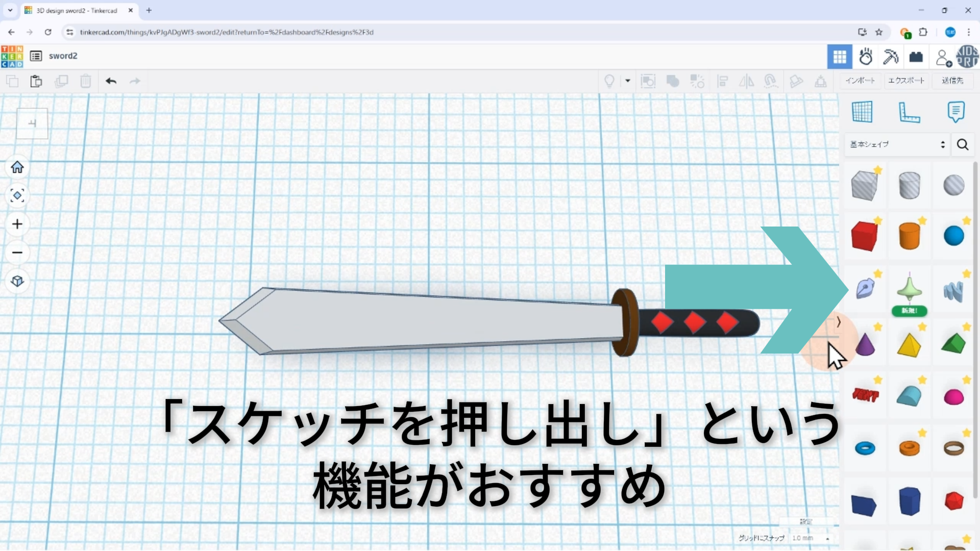Click the インポート button
The image size is (980, 551).
coord(860,81)
